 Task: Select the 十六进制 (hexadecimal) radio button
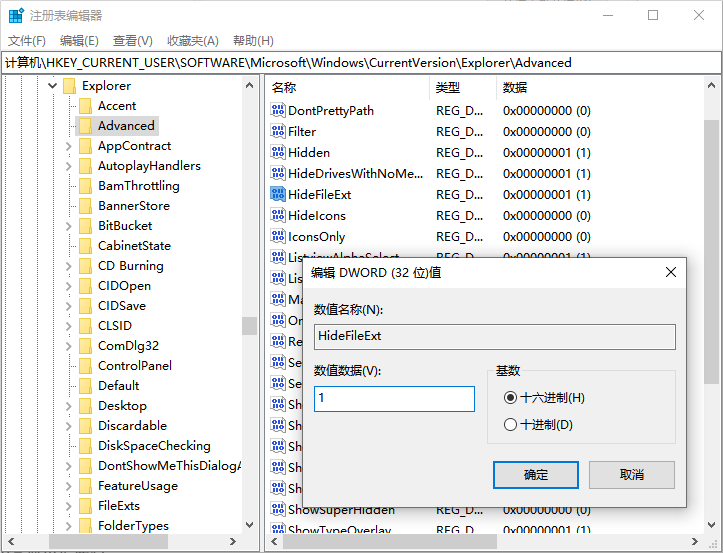pyautogui.click(x=511, y=397)
